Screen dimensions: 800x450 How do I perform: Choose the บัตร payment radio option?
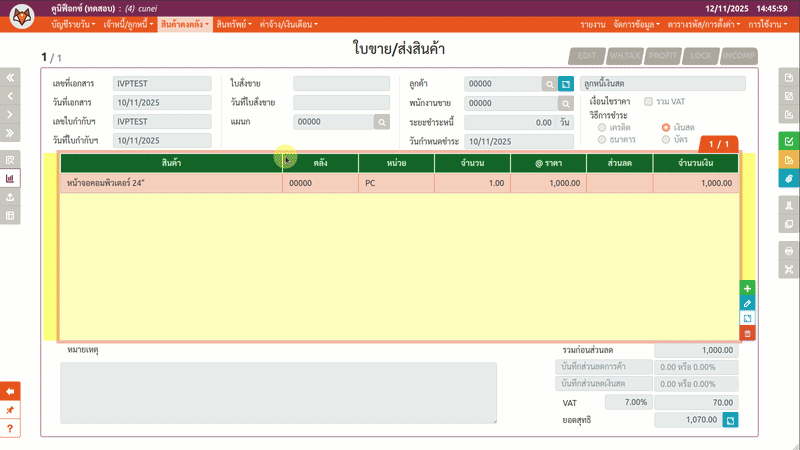(x=666, y=140)
